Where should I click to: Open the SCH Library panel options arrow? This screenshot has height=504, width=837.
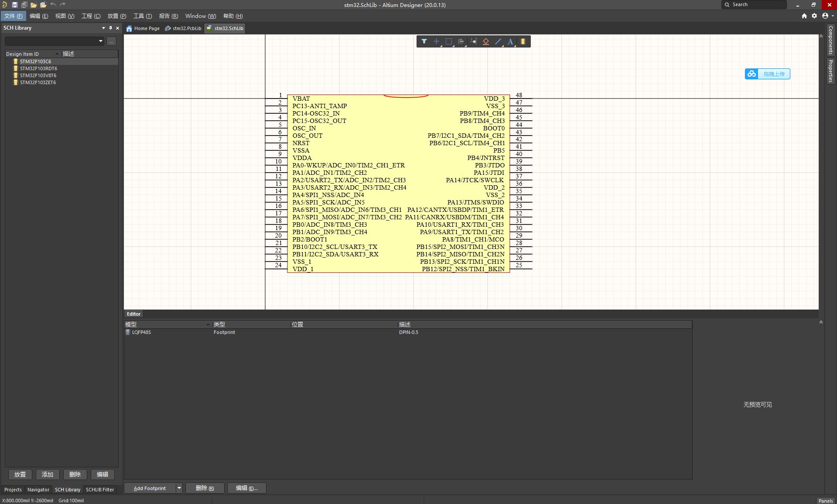pos(103,28)
